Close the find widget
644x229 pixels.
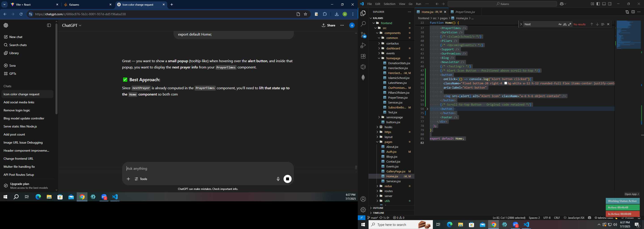pos(608,24)
